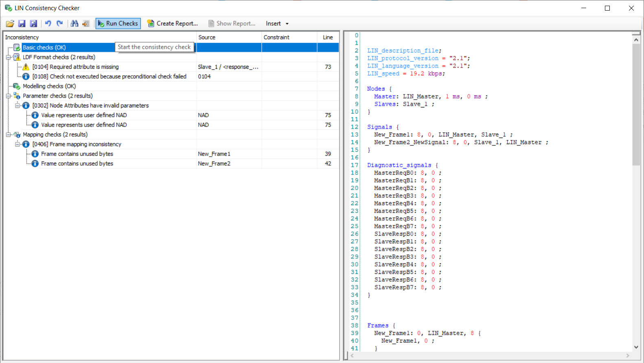Collapse the LDF Format checks node
This screenshot has height=363, width=644.
coord(8,57)
